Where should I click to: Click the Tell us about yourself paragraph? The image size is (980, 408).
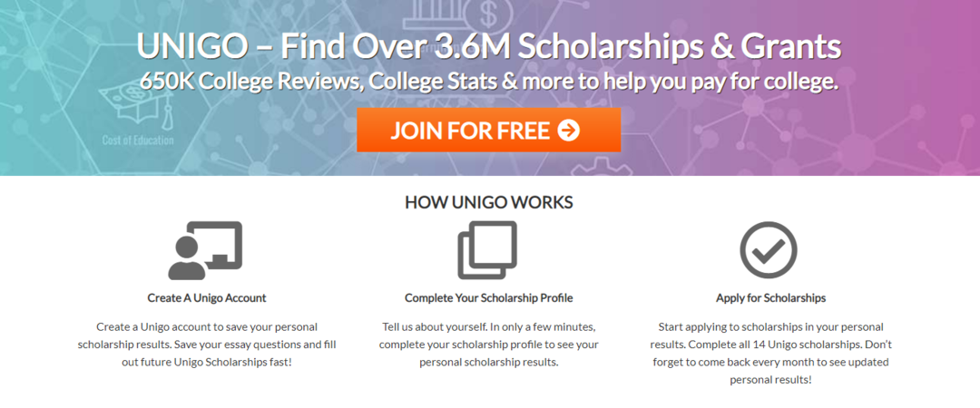coord(489,344)
